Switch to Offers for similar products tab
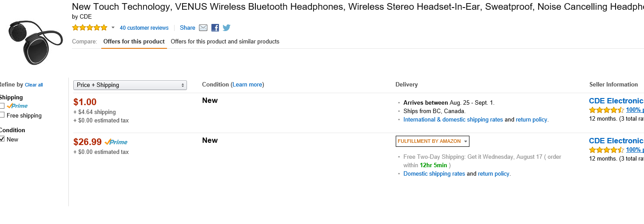Screen dimensions: 644x224 click(x=225, y=41)
